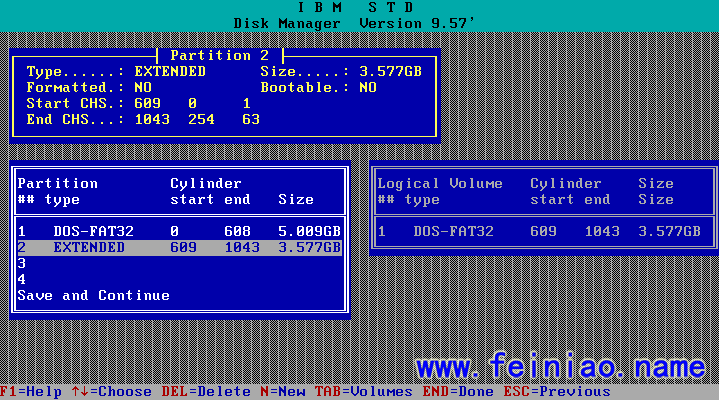Click TAB=Volumes in the bottom bar
The height and width of the screenshot is (400, 719).
pyautogui.click(x=363, y=392)
